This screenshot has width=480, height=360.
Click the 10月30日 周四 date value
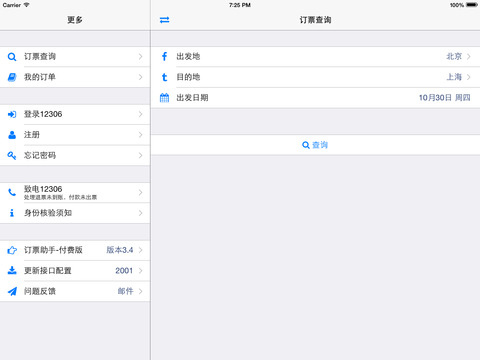pyautogui.click(x=444, y=98)
